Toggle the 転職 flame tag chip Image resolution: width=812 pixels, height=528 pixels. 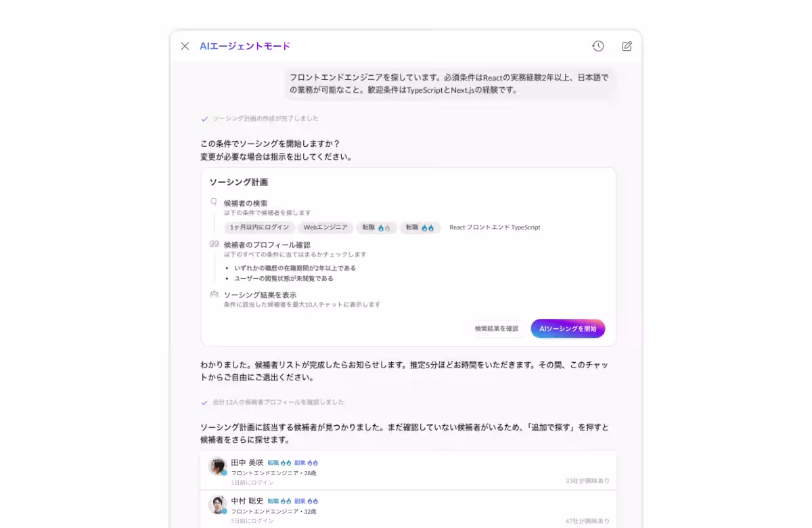376,227
